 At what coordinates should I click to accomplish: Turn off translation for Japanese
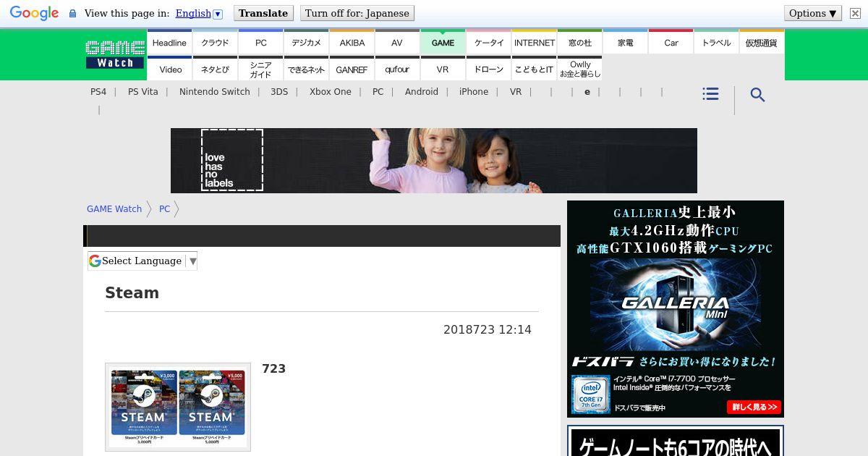357,13
